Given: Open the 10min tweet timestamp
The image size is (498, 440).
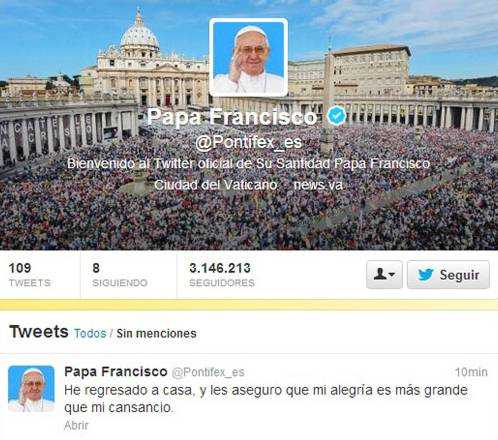Looking at the screenshot, I should click(x=471, y=372).
